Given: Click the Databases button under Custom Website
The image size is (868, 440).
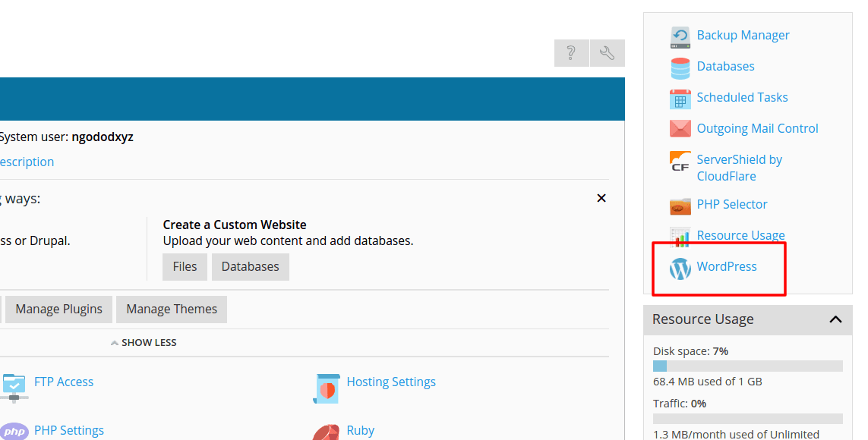Looking at the screenshot, I should point(250,267).
